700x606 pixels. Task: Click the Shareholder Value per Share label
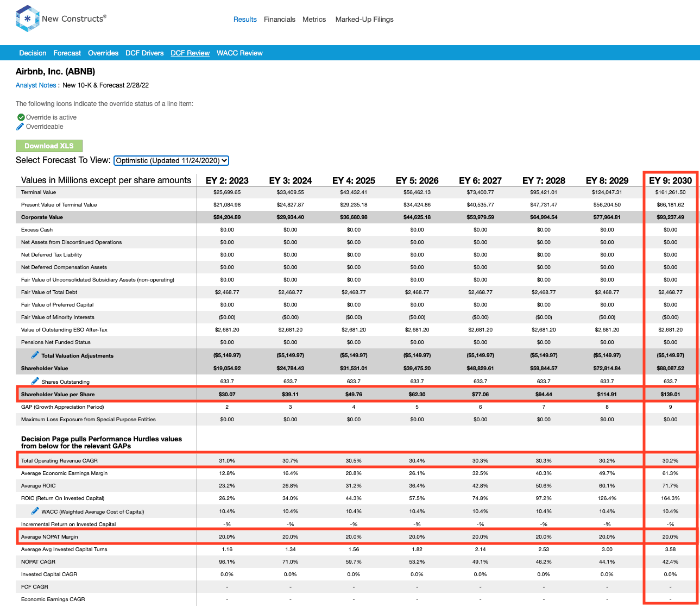click(58, 395)
